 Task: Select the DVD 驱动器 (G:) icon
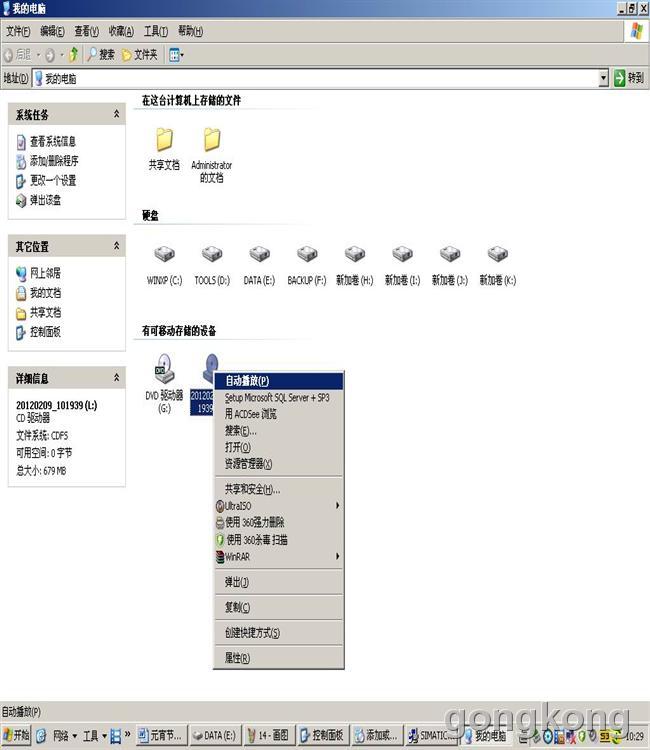(164, 370)
